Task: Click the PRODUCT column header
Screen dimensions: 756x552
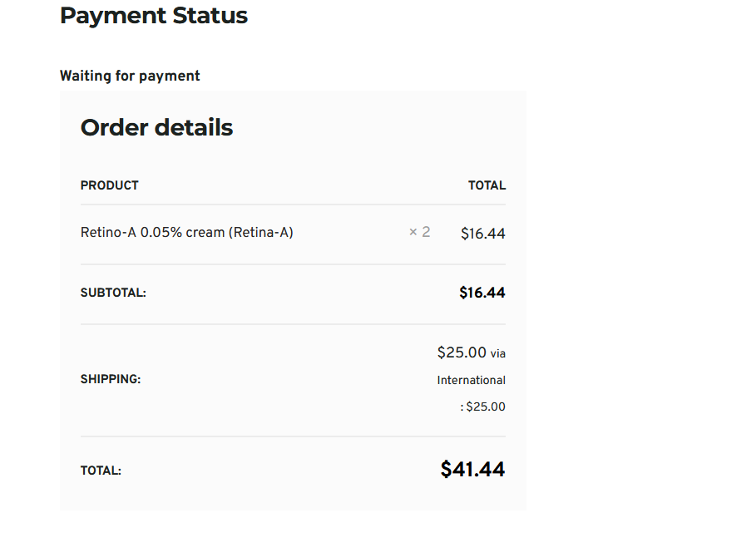Action: [x=110, y=185]
